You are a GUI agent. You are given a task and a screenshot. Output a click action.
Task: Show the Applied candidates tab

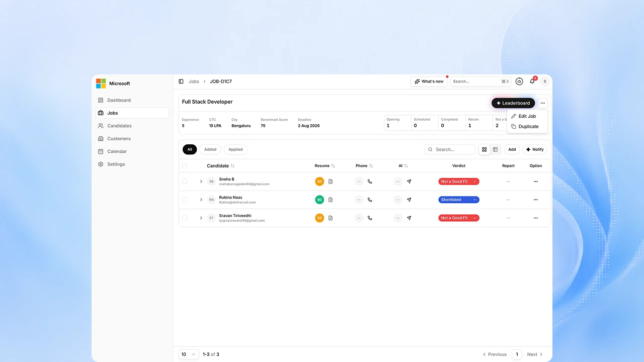(x=235, y=149)
